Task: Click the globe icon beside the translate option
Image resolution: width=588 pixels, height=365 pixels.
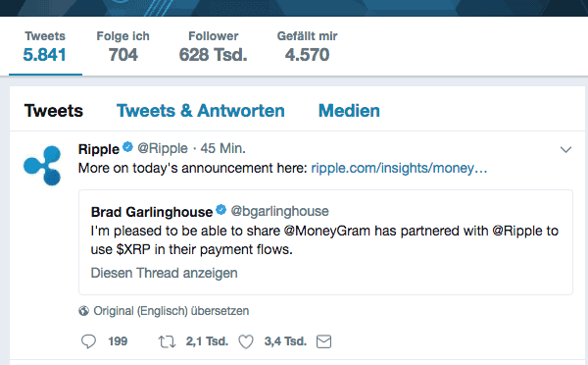Action: 83,311
